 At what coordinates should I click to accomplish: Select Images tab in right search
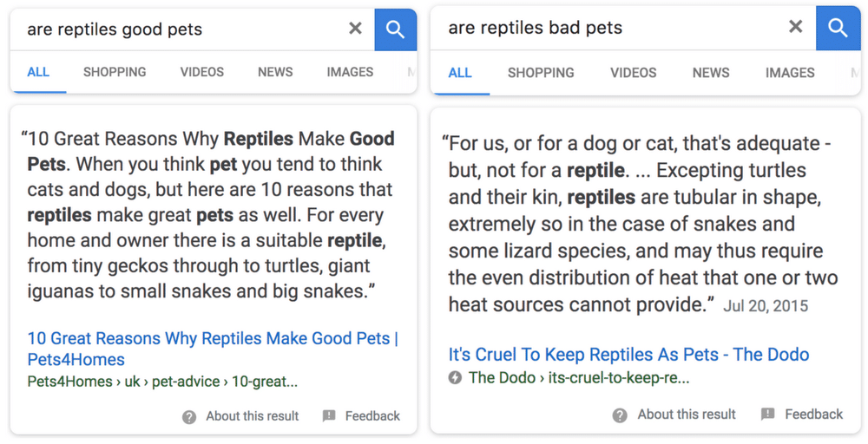pos(790,73)
